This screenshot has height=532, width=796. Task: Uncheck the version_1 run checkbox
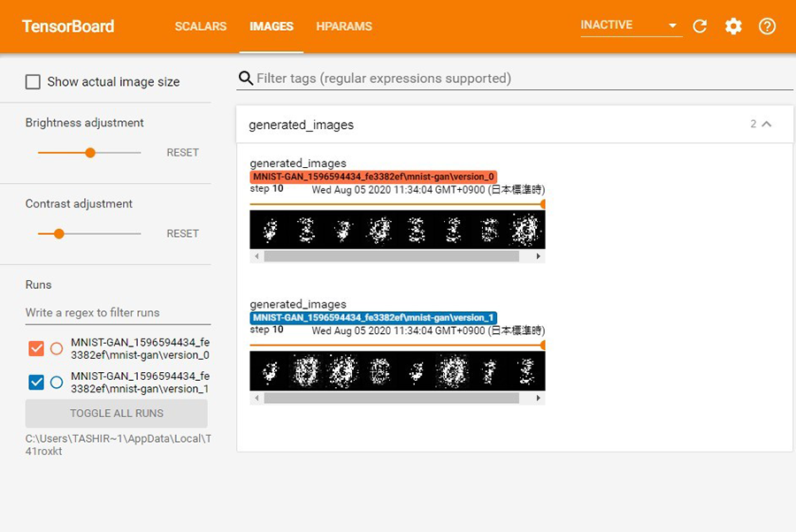[36, 382]
